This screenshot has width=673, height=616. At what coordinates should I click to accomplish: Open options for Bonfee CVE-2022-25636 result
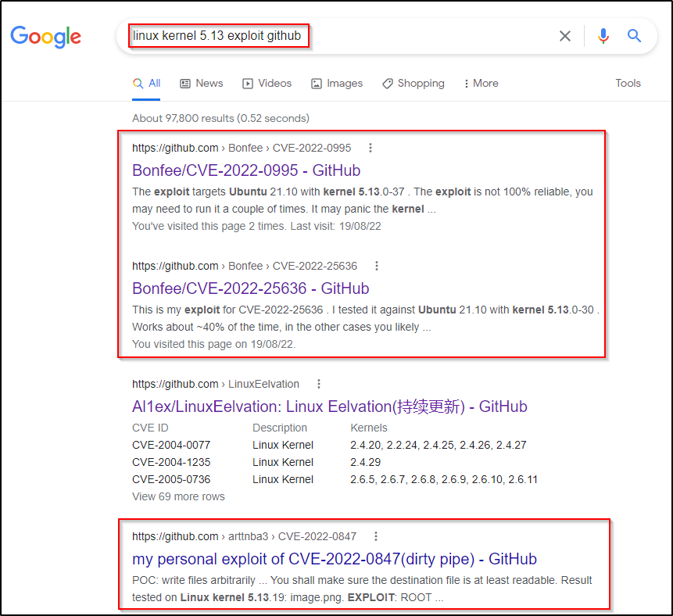click(x=377, y=266)
